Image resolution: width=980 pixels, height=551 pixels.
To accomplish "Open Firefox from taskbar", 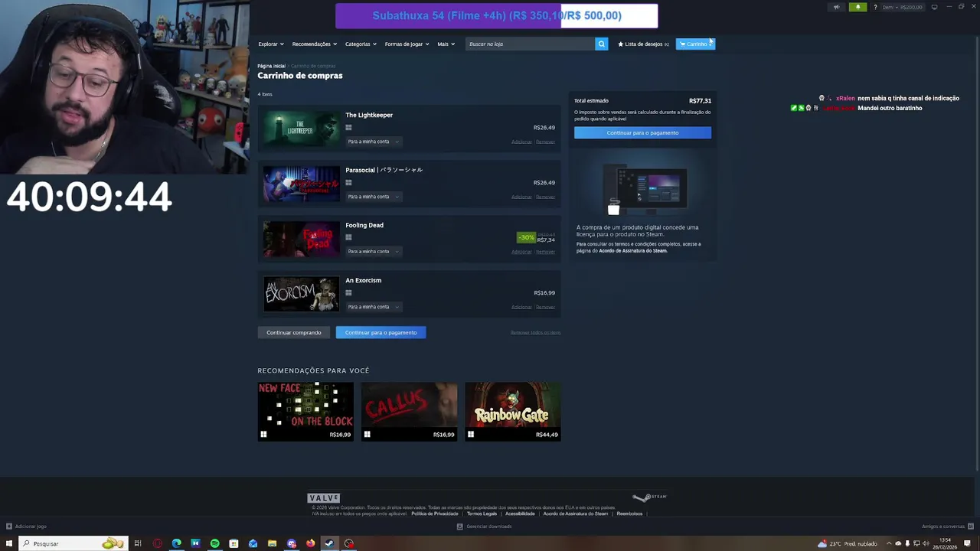I will point(310,543).
